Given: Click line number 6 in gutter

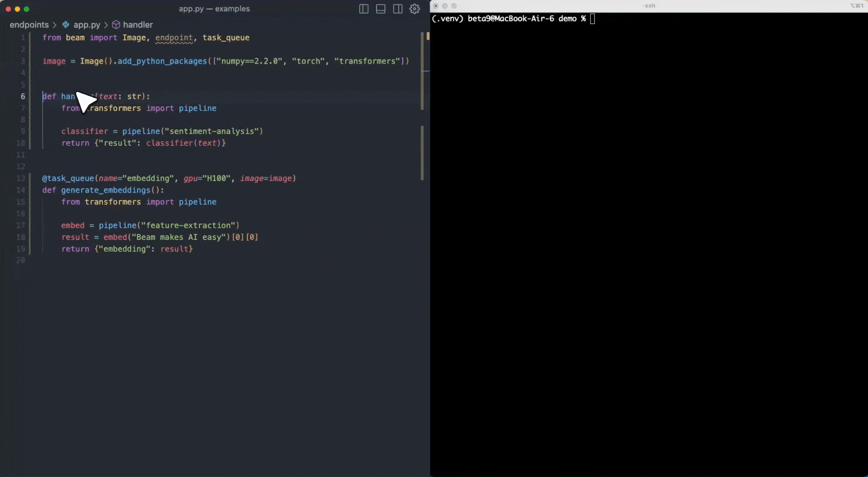Looking at the screenshot, I should (x=23, y=96).
